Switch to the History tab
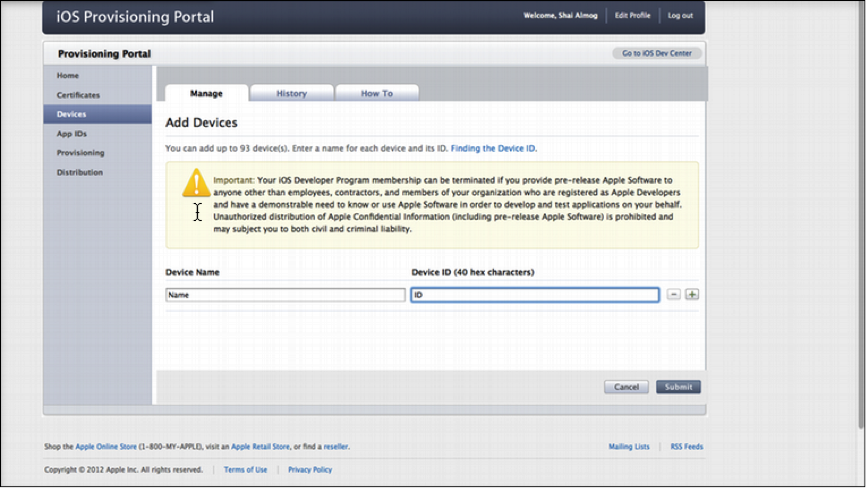 click(292, 93)
